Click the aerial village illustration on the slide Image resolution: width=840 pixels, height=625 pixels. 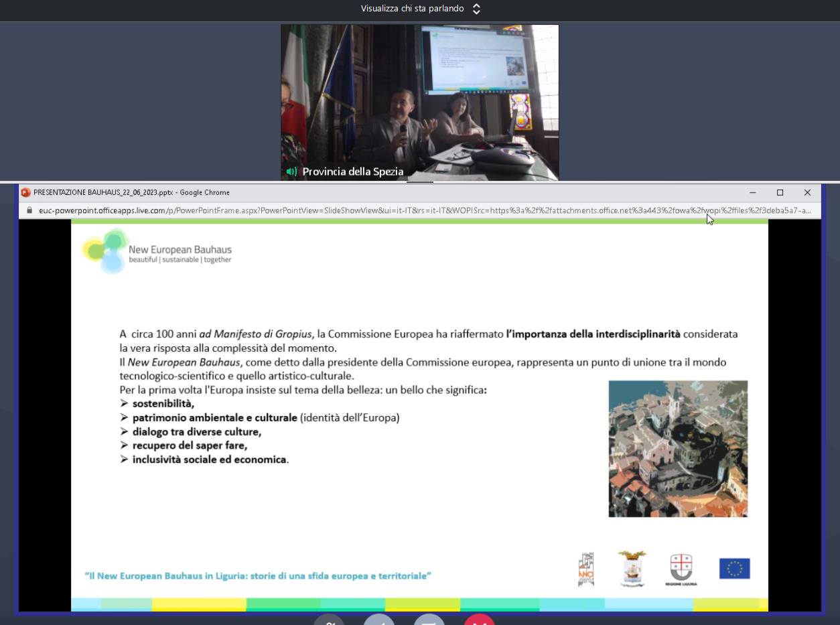click(678, 449)
